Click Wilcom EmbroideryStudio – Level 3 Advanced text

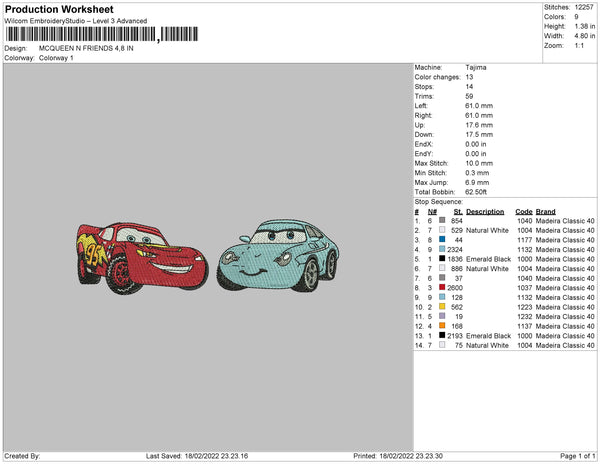pyautogui.click(x=76, y=21)
